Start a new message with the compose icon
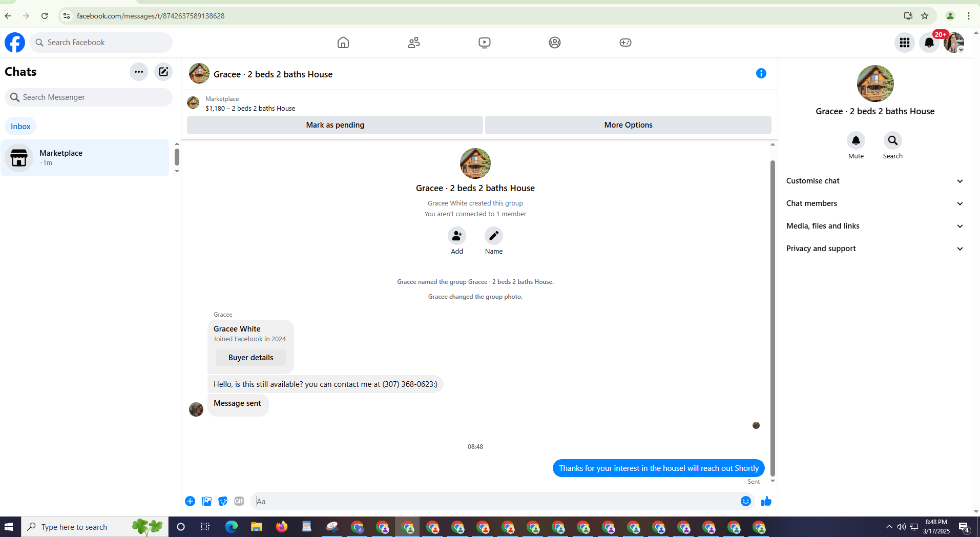The height and width of the screenshot is (537, 980). (163, 72)
